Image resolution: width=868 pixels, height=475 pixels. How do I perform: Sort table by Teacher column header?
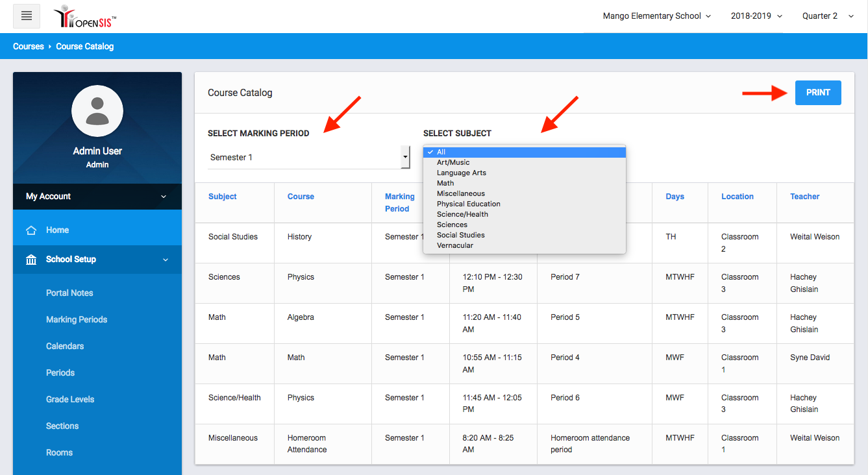[804, 197]
